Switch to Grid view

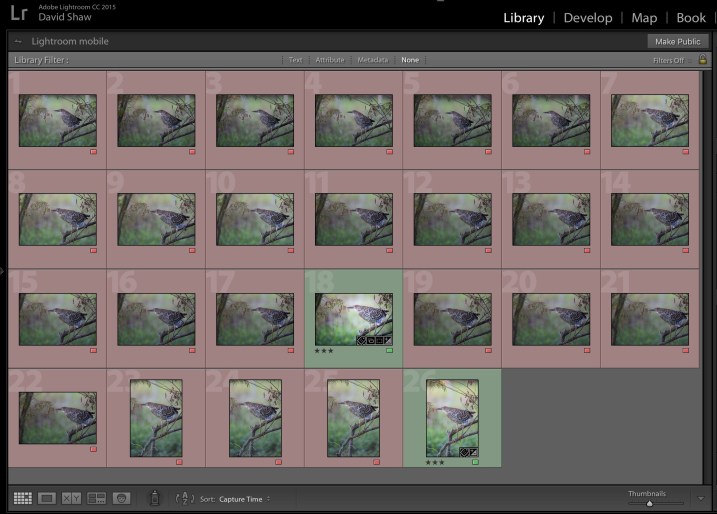pos(22,498)
